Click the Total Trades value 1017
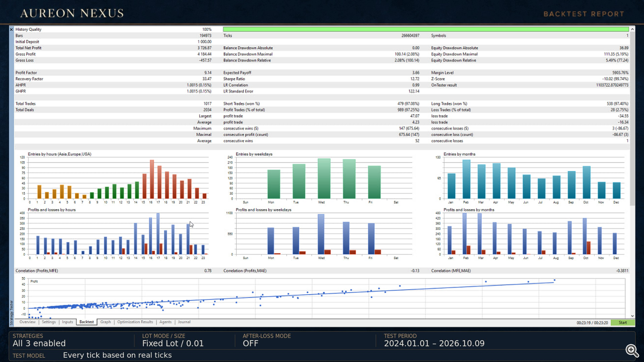Screen dimensions: 644x362 pos(207,104)
